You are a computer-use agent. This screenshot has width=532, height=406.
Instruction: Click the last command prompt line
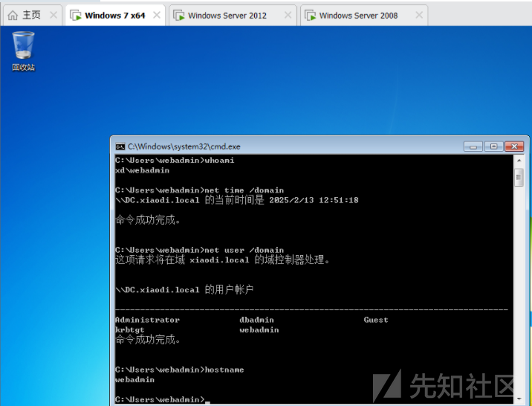pos(163,399)
